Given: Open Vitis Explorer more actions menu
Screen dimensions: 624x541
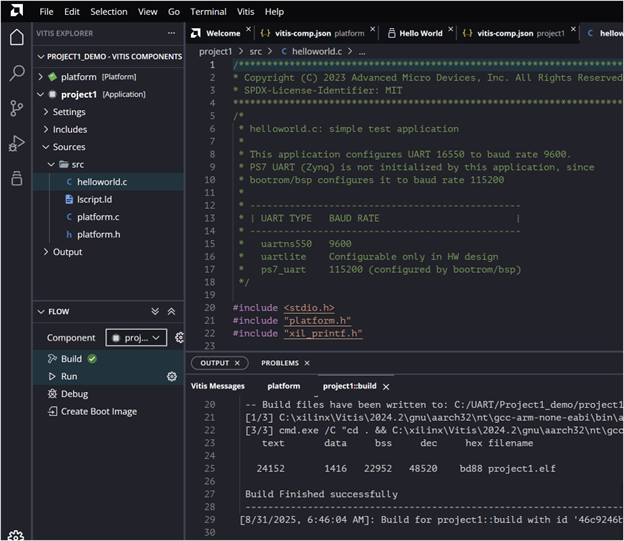Looking at the screenshot, I should pos(172,33).
